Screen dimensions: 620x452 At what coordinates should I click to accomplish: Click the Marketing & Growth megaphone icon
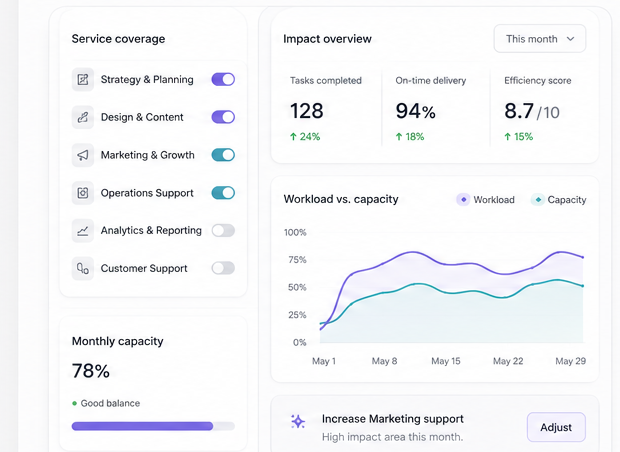tap(83, 155)
